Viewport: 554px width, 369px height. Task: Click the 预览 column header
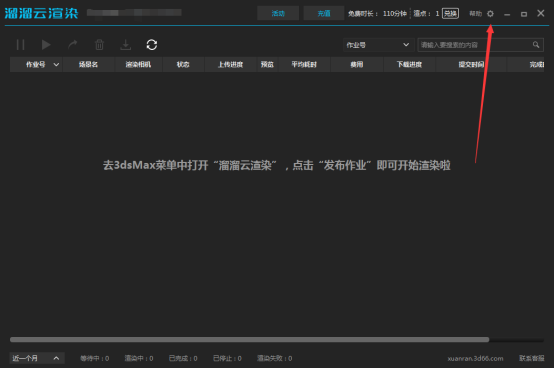(x=267, y=64)
